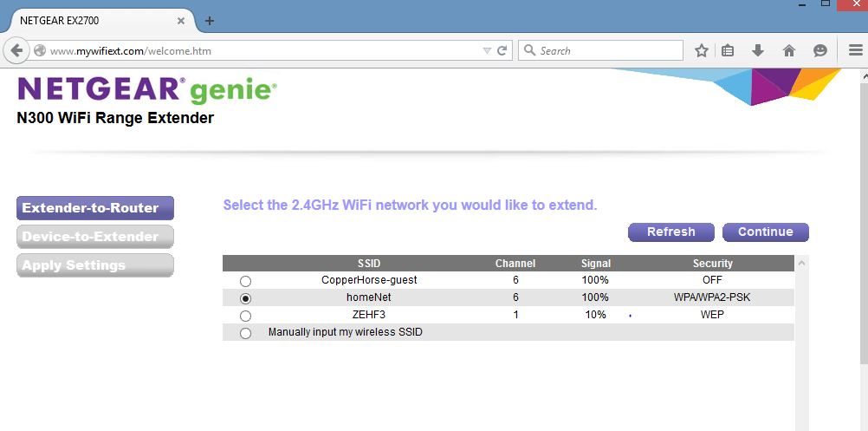868x431 pixels.
Task: Go back with the browser back arrow
Action: click(16, 51)
